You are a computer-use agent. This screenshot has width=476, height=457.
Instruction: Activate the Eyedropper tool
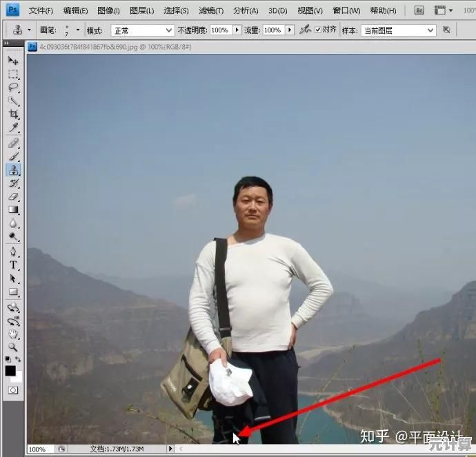coord(13,128)
